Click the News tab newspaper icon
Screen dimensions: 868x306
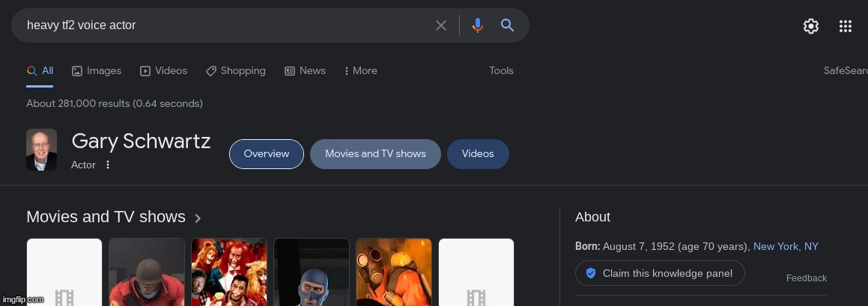(x=290, y=71)
